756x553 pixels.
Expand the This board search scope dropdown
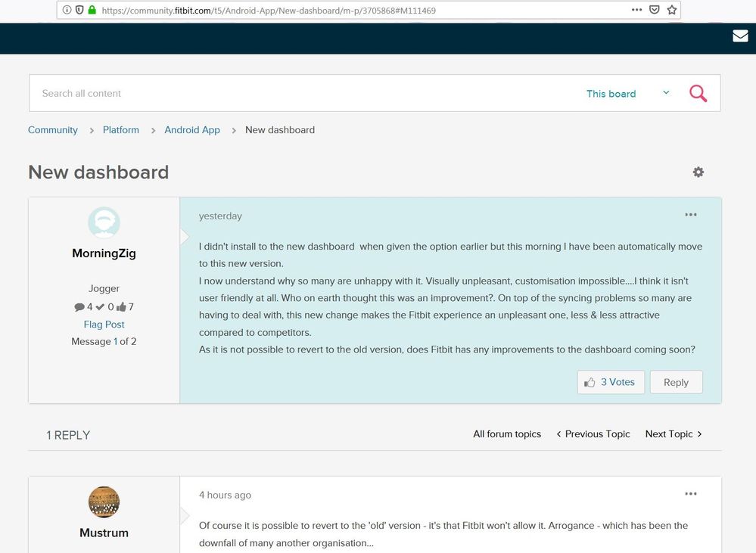click(x=628, y=94)
